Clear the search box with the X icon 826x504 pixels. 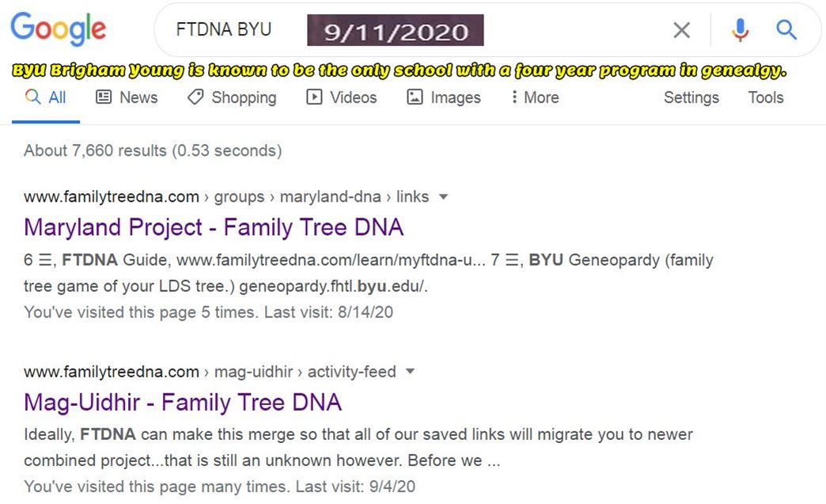tap(682, 30)
